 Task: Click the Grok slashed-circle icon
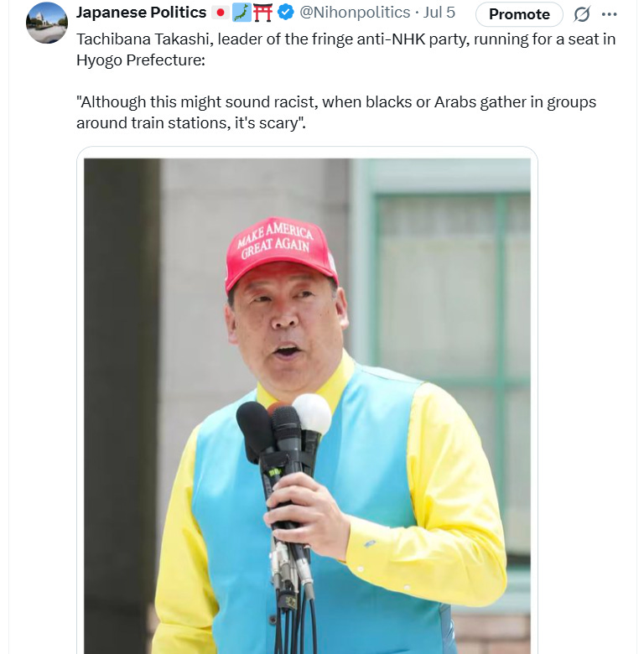point(582,14)
